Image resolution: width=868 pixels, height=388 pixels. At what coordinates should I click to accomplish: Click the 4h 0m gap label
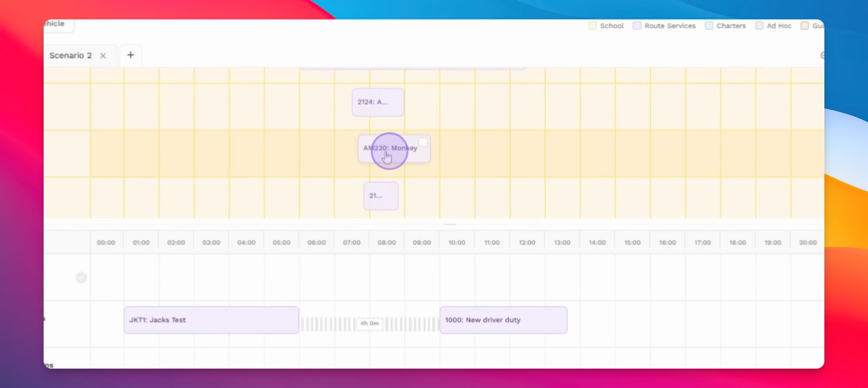[369, 323]
